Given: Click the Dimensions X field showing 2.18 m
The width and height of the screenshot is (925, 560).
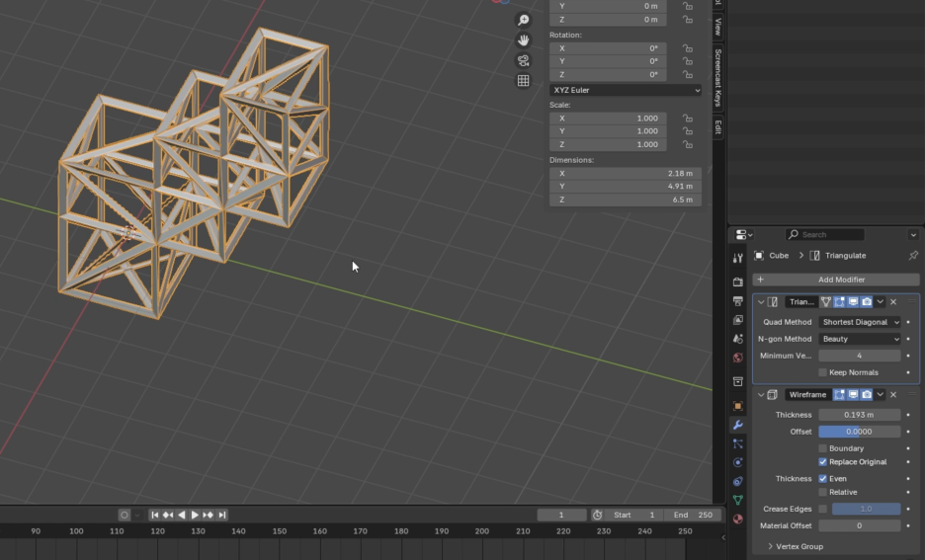Looking at the screenshot, I should [626, 173].
